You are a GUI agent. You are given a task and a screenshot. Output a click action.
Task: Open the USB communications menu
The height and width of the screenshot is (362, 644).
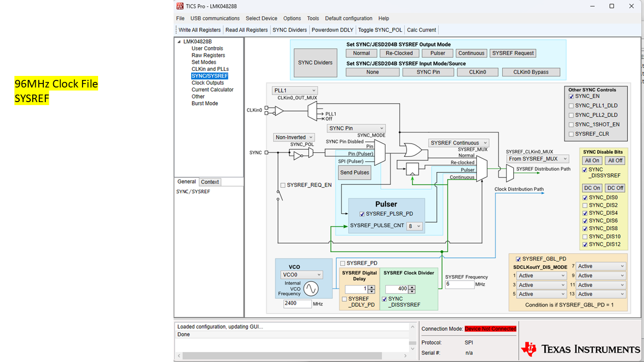pos(215,19)
